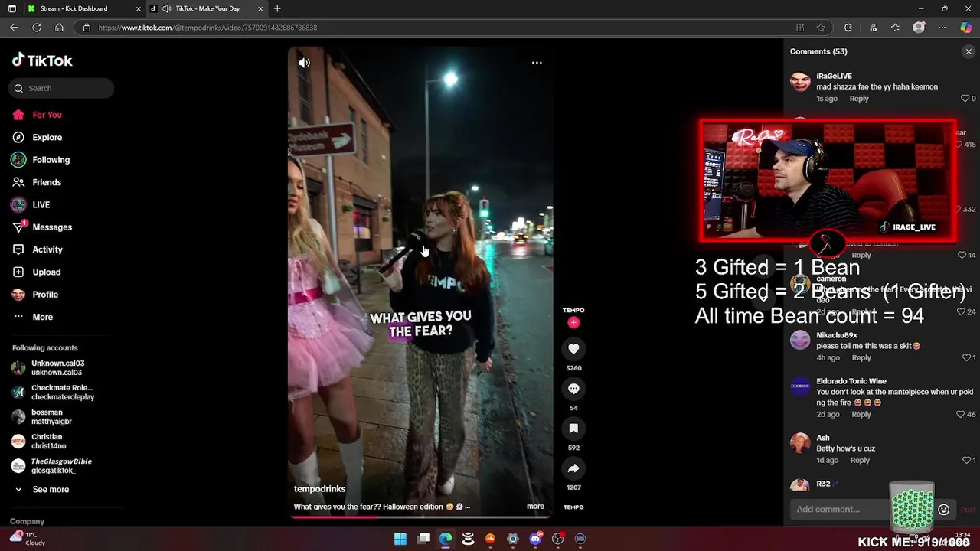980x551 pixels.
Task: Open the Copilot sidebar
Action: click(x=966, y=28)
